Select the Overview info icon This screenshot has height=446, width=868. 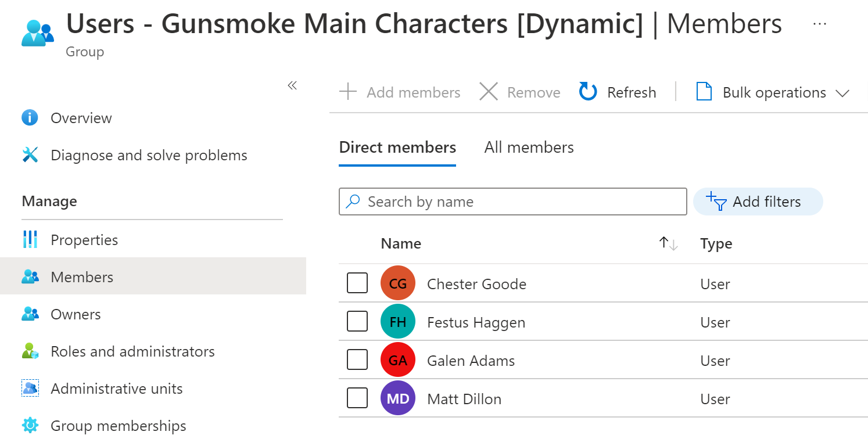[x=30, y=118]
